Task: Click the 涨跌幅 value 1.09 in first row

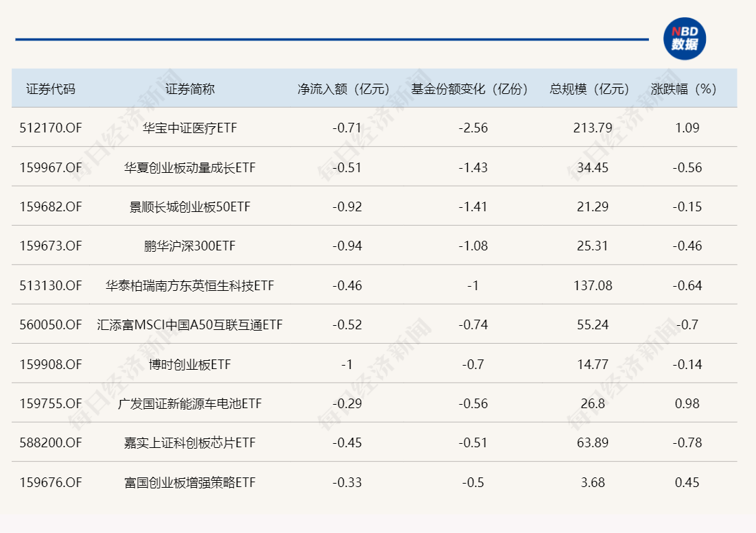Action: 686,127
